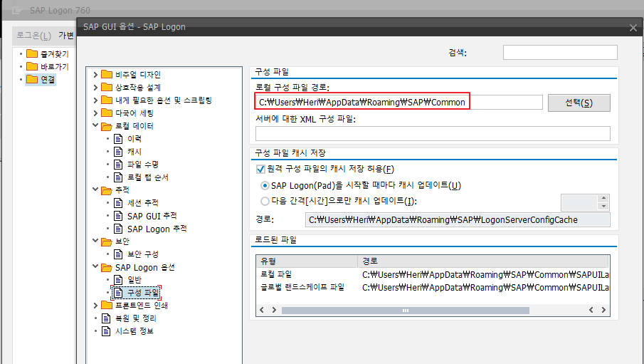Click the 다국어 세팅 folder icon
The width and height of the screenshot is (644, 364).
click(x=107, y=113)
